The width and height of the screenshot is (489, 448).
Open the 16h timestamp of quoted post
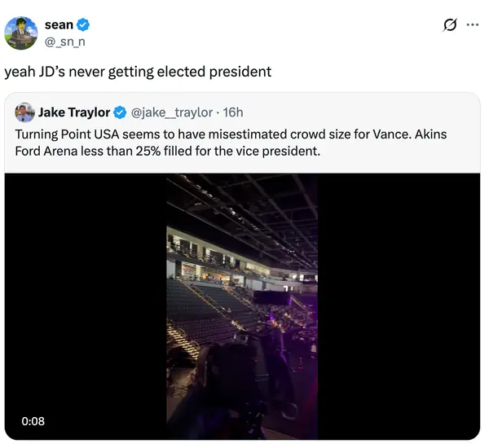click(233, 112)
